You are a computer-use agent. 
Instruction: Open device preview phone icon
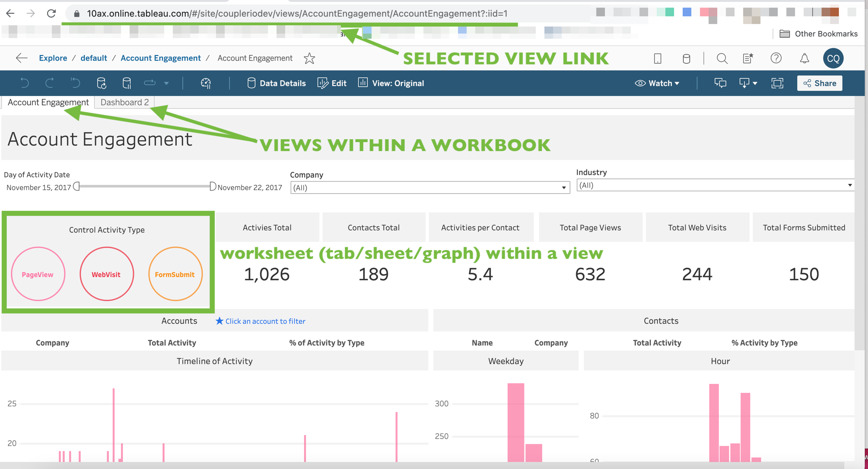(657, 58)
